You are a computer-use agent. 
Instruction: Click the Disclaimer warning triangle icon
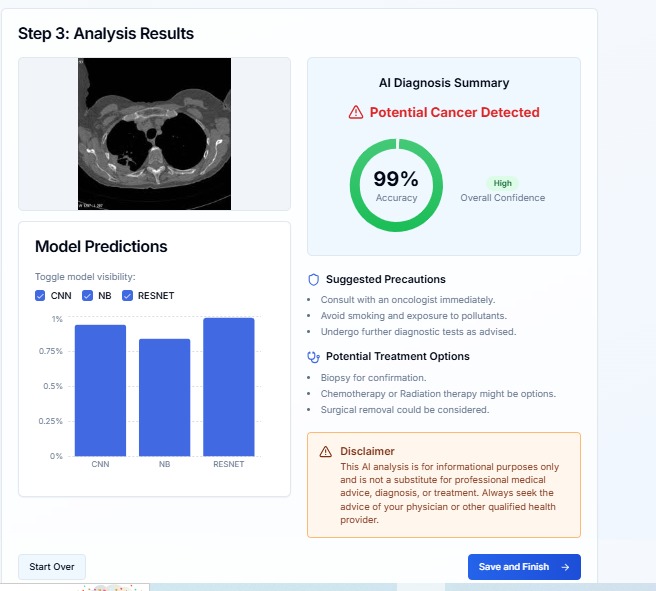[x=325, y=452]
